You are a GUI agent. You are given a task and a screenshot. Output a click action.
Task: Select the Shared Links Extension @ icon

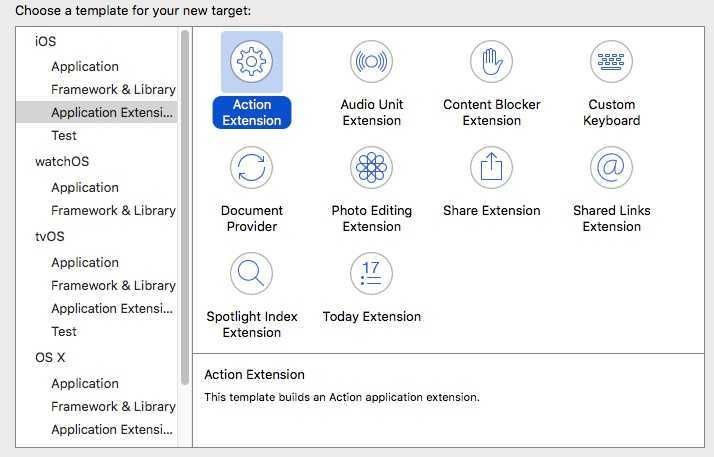612,168
